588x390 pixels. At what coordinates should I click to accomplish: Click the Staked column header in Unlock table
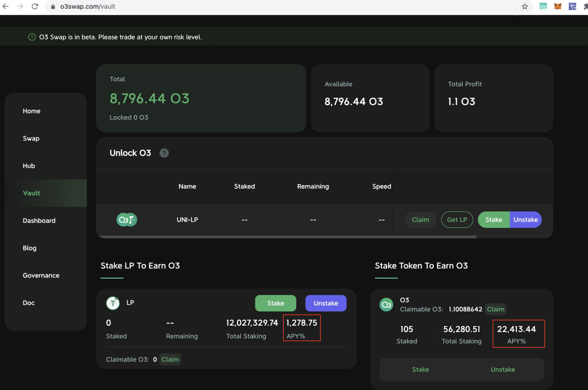pyautogui.click(x=244, y=187)
